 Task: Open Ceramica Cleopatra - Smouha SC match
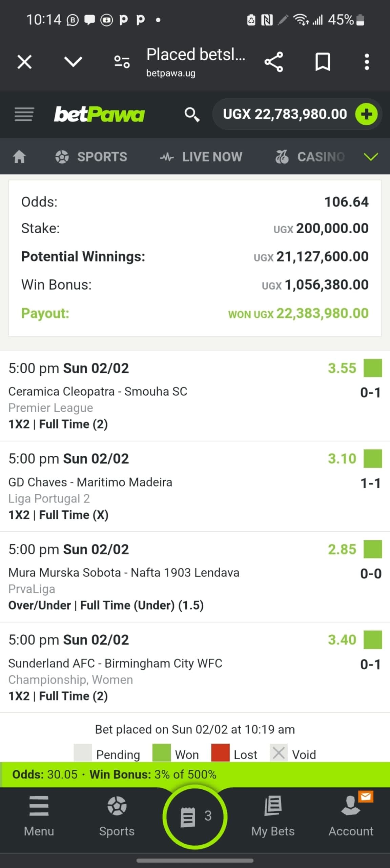98,392
